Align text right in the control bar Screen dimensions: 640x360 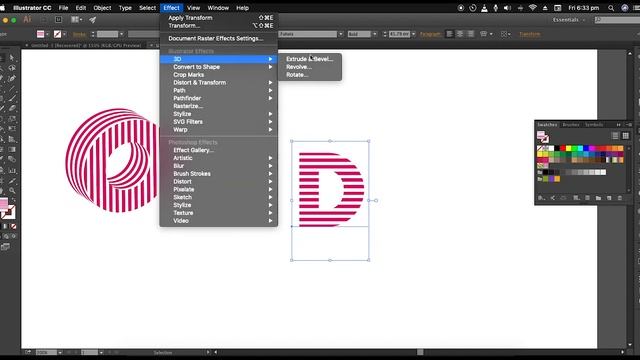click(x=471, y=34)
